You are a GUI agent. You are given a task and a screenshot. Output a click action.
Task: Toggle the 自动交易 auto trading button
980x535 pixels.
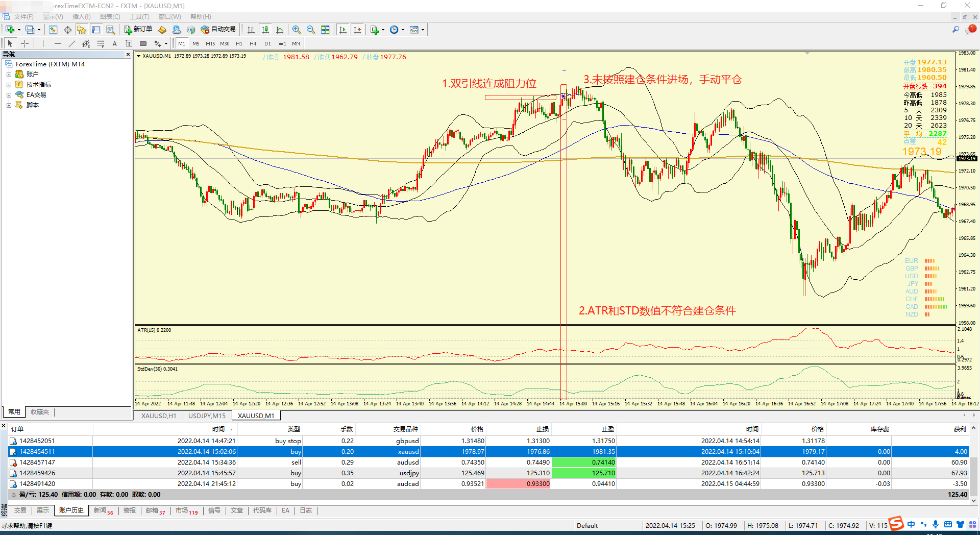218,30
